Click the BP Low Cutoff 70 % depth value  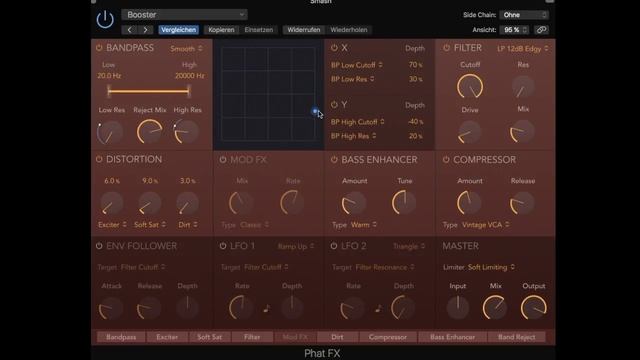[416, 65]
